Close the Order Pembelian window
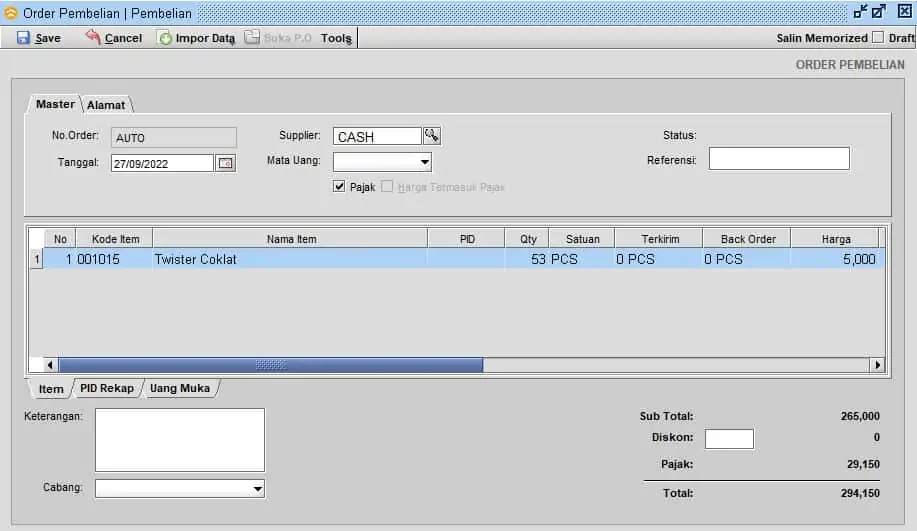Screen dimensions: 917x531 tap(904, 11)
